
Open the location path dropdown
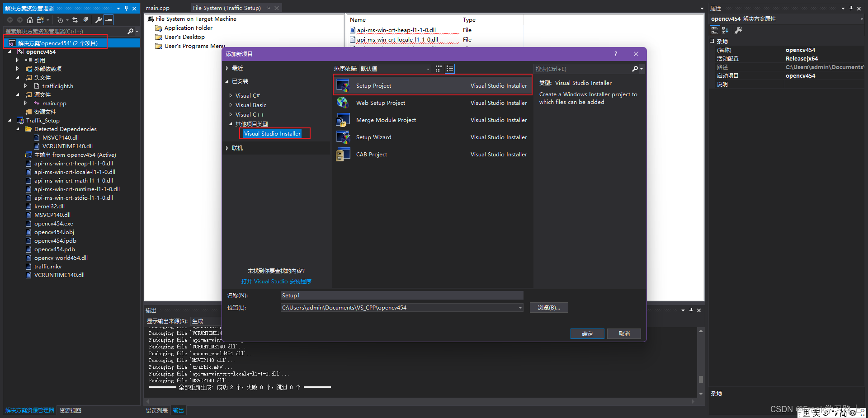pos(520,308)
